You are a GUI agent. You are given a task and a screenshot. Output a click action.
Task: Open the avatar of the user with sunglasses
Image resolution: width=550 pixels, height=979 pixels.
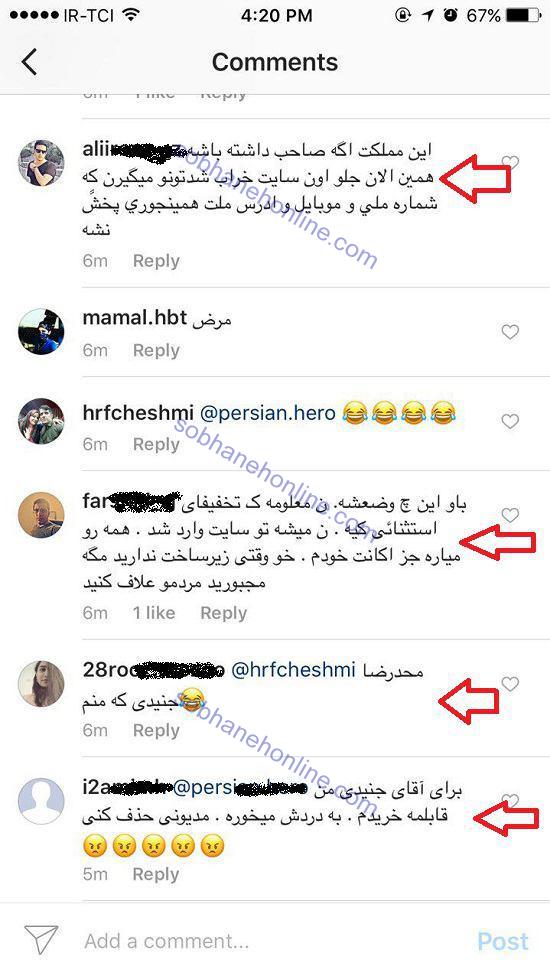coord(41,163)
